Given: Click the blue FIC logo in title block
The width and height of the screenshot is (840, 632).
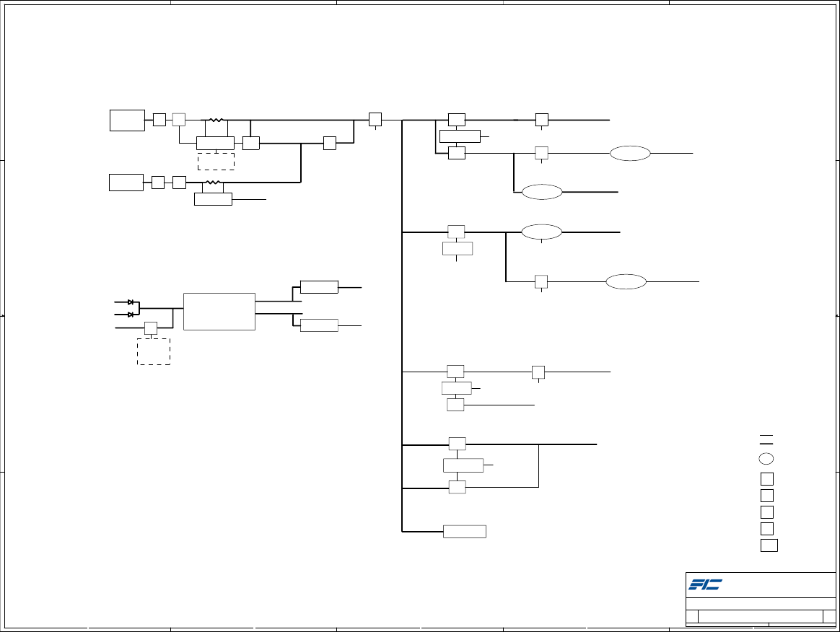Looking at the screenshot, I should click(x=705, y=584).
